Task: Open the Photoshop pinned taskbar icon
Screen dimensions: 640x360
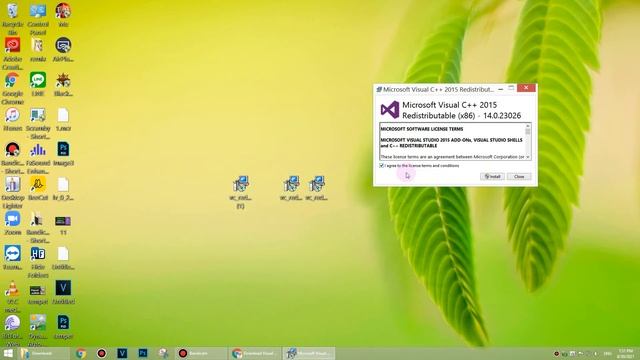Action: coord(143,353)
